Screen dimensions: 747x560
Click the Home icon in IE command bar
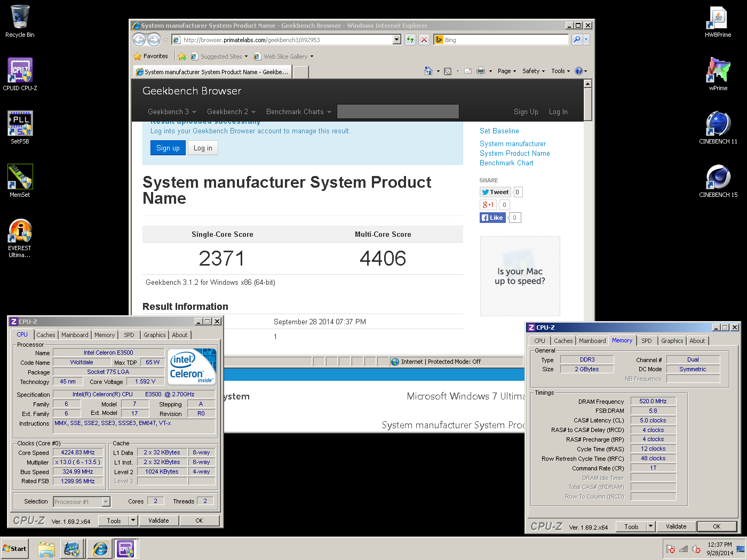(x=428, y=71)
